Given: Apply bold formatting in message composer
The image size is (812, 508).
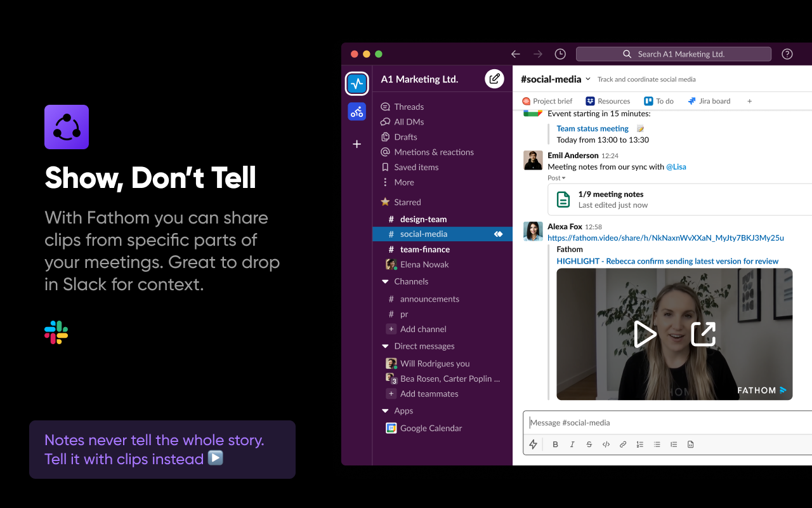Looking at the screenshot, I should click(555, 444).
